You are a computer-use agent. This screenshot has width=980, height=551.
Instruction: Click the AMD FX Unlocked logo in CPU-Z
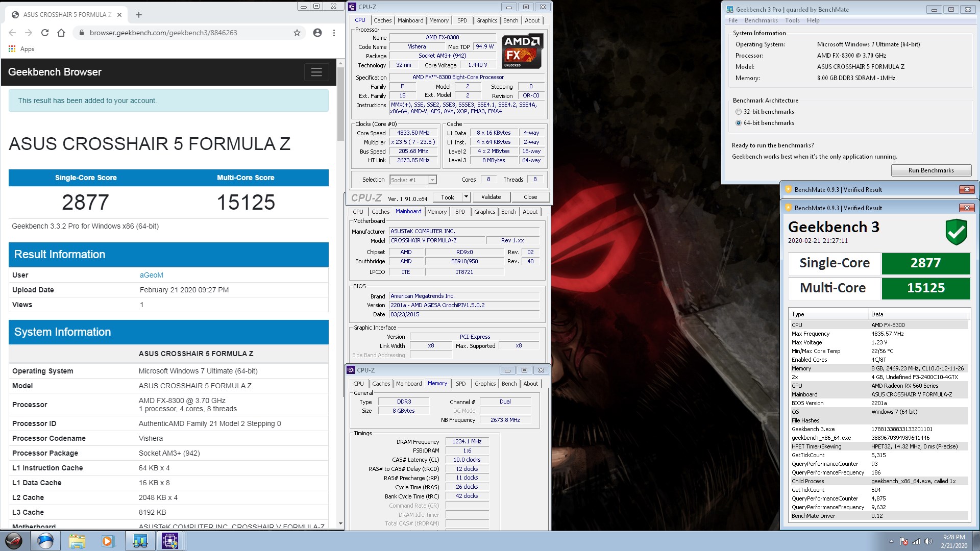(522, 51)
